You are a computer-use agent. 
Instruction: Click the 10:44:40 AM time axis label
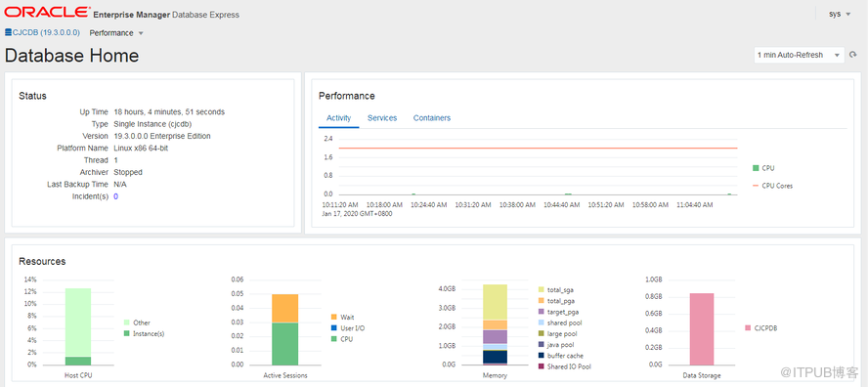(x=561, y=205)
